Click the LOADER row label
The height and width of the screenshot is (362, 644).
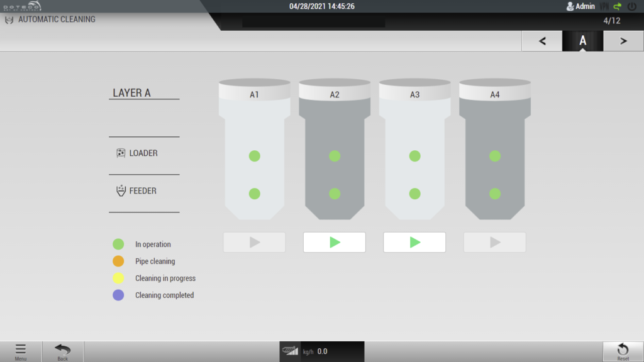[143, 153]
